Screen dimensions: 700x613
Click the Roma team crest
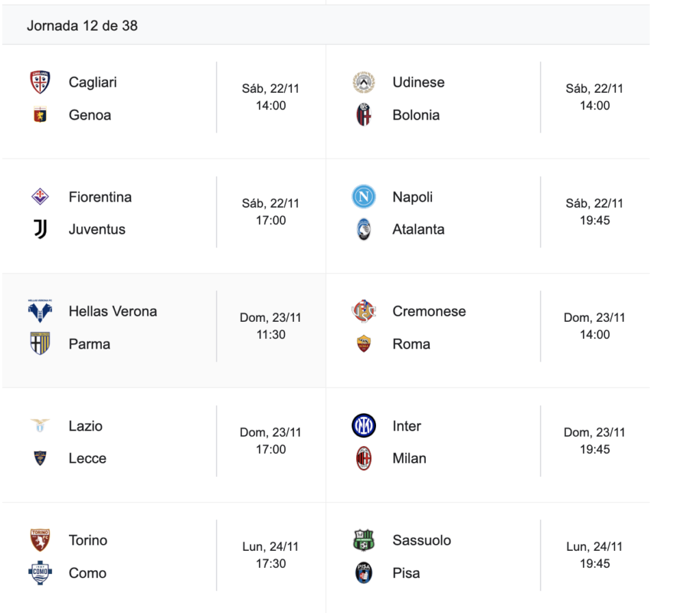364,344
